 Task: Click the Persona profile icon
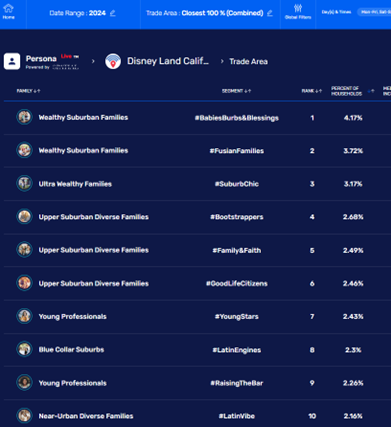pyautogui.click(x=12, y=61)
